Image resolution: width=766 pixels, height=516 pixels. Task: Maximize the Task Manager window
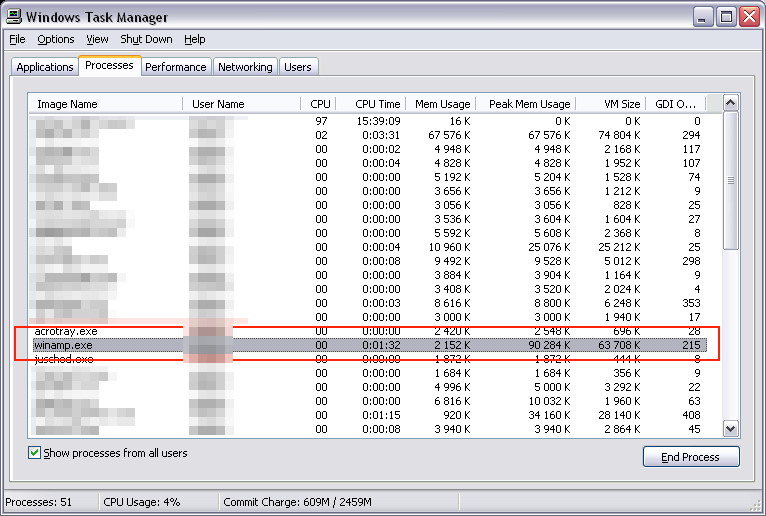coord(726,18)
